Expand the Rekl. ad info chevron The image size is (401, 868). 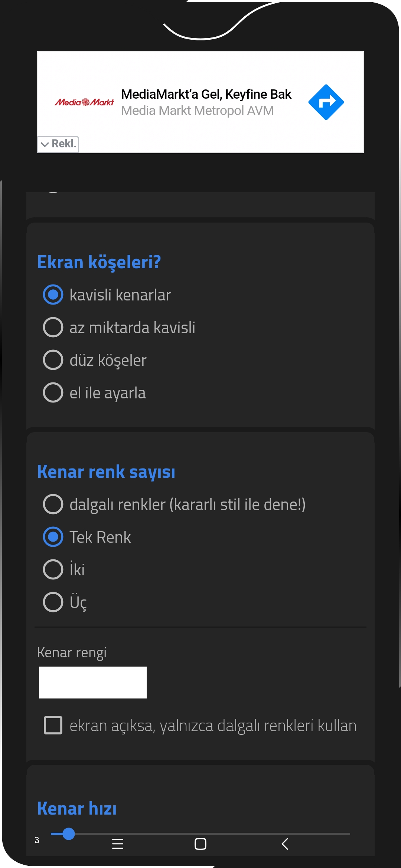click(x=58, y=144)
